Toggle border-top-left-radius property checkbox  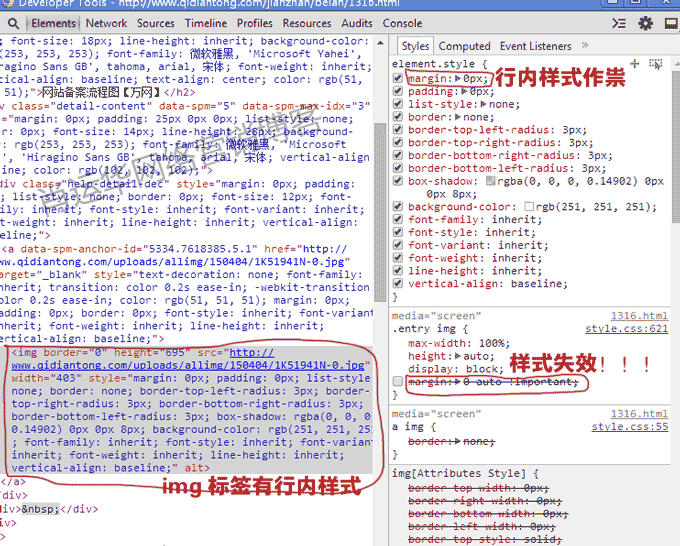click(398, 129)
